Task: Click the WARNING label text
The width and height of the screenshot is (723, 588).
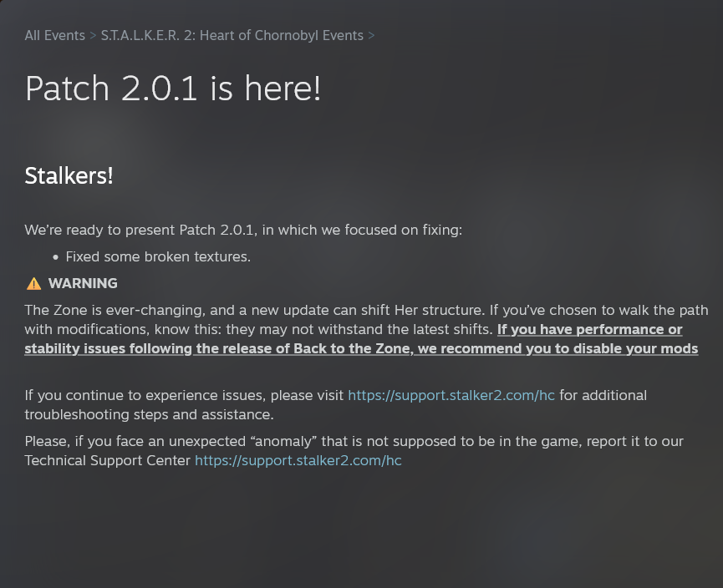Action: [83, 283]
